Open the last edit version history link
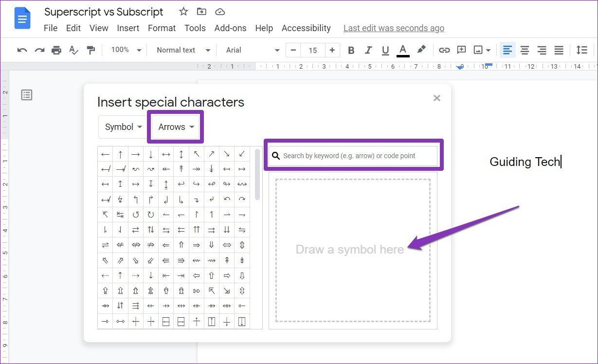Image resolution: width=598 pixels, height=364 pixels. click(x=394, y=28)
